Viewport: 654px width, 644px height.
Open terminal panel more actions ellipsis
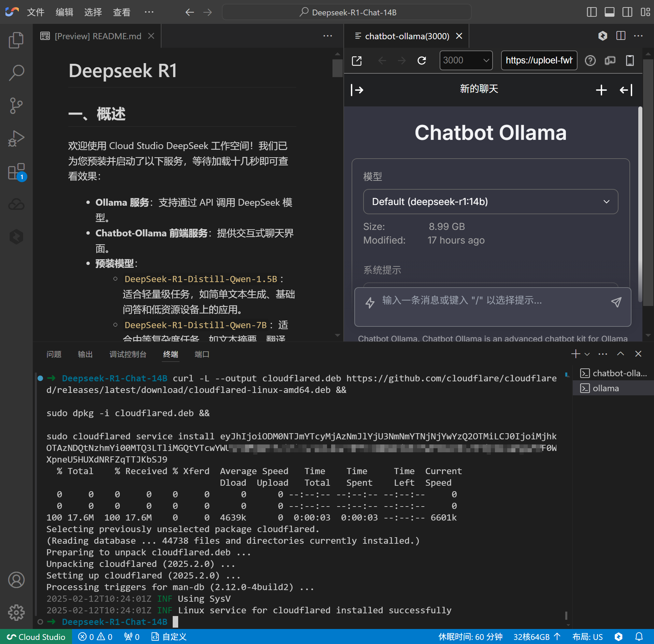tap(603, 354)
